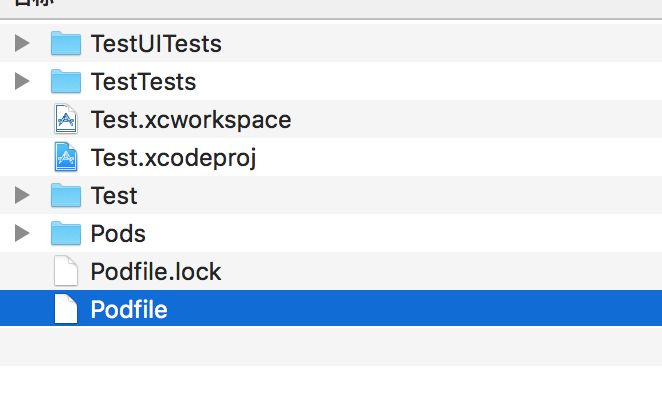This screenshot has width=662, height=400.
Task: Click the TestTests folder icon
Action: 65,81
